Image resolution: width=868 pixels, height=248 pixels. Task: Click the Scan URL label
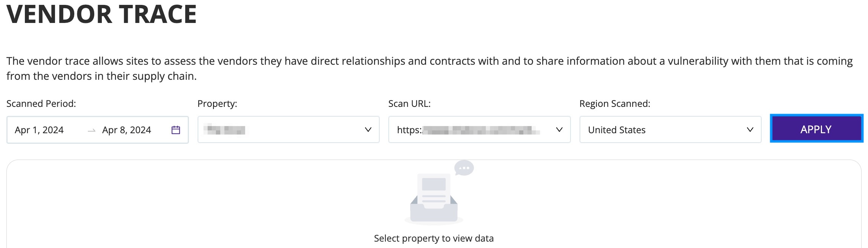(409, 103)
